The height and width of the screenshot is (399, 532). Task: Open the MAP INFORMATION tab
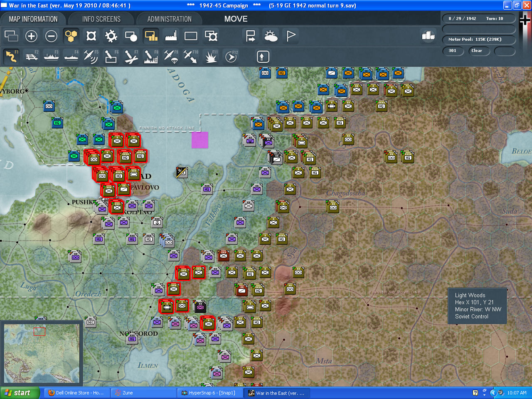33,19
